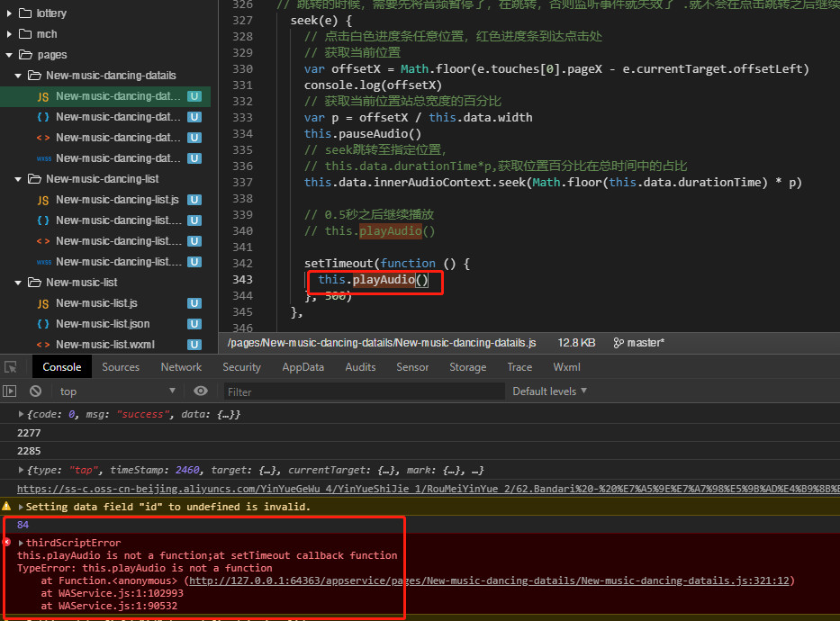This screenshot has width=840, height=621.
Task: Click the New-music-list folder icon
Action: 34,282
